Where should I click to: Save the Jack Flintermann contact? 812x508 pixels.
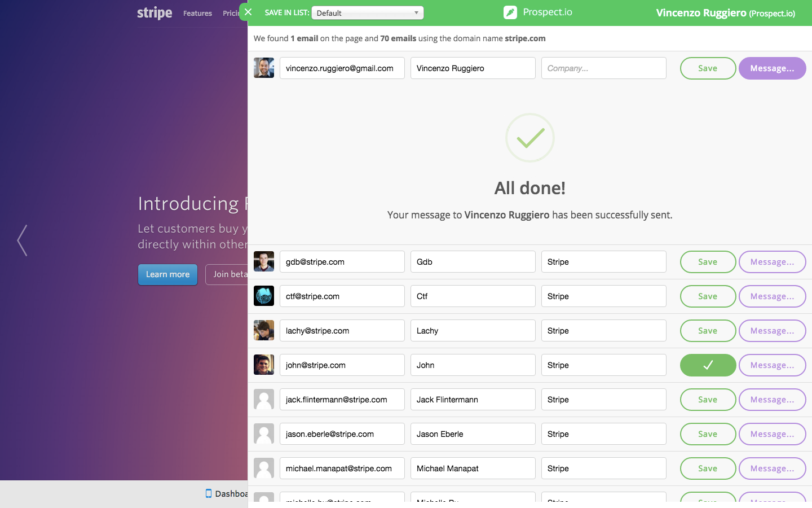[x=708, y=400]
